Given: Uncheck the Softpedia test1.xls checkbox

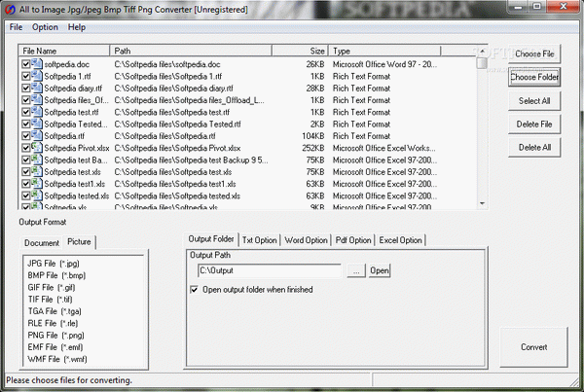Looking at the screenshot, I should (x=25, y=184).
